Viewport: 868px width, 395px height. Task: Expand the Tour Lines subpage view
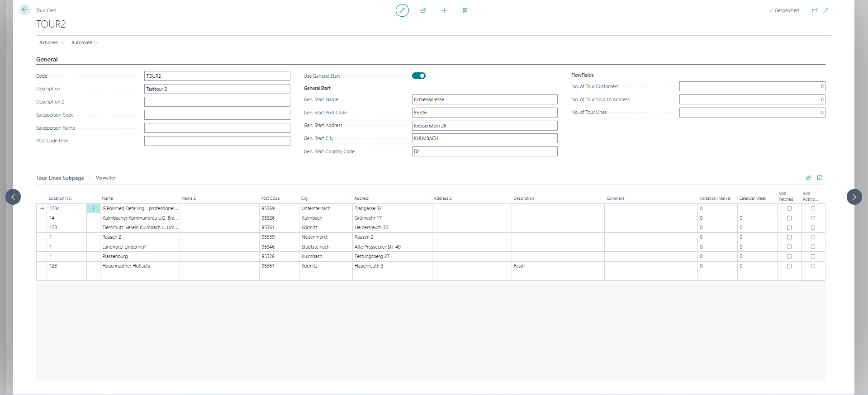[x=820, y=178]
